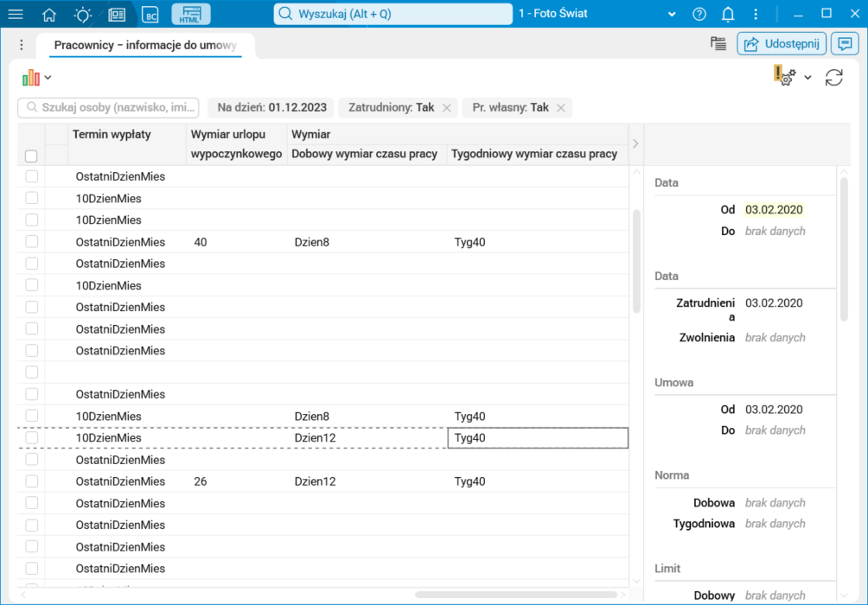868x605 pixels.
Task: Check the row with Dzien12 and vacation 26
Action: coord(32,481)
